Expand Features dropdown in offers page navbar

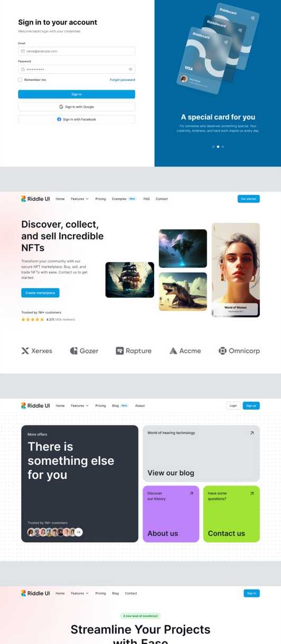click(x=80, y=406)
